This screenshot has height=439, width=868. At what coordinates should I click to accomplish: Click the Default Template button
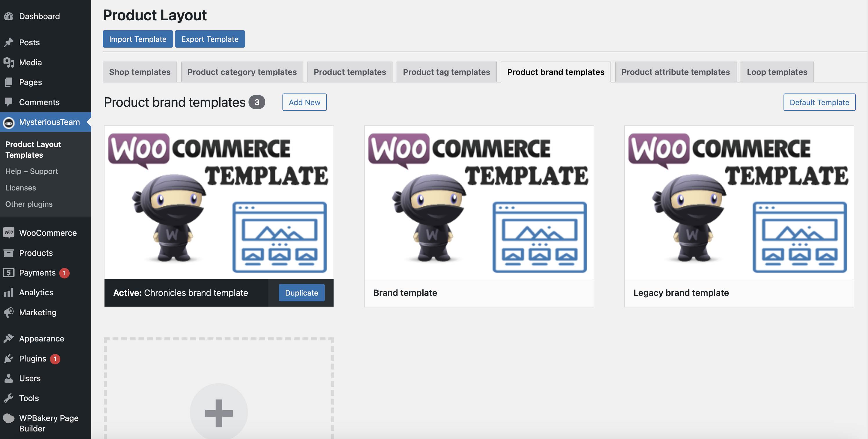pyautogui.click(x=819, y=102)
